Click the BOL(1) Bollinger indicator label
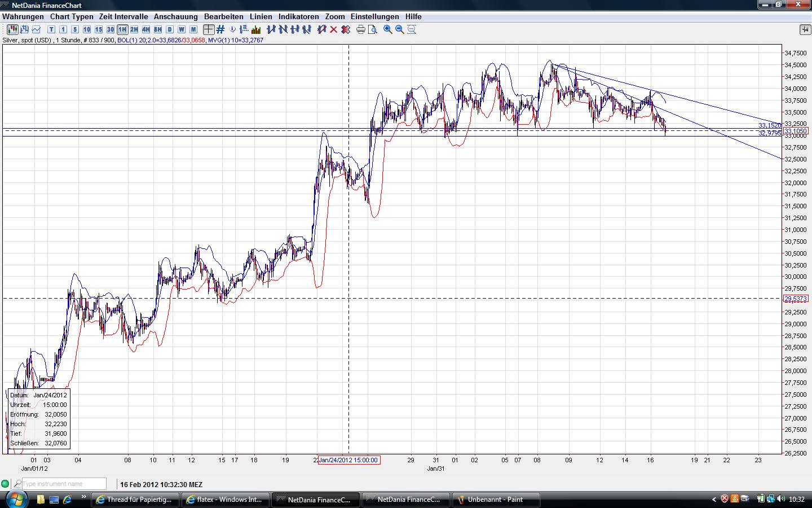The image size is (812, 508). coord(161,40)
